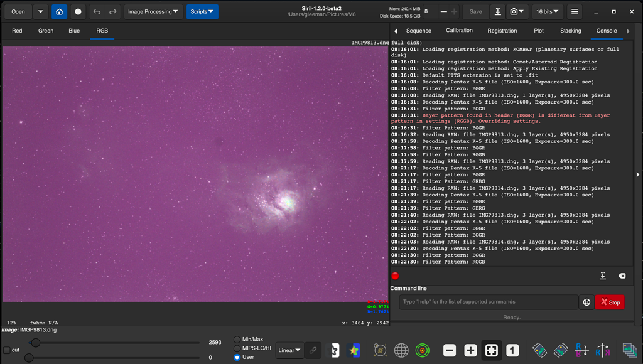Open the Linear display mode dropdown

tap(289, 350)
